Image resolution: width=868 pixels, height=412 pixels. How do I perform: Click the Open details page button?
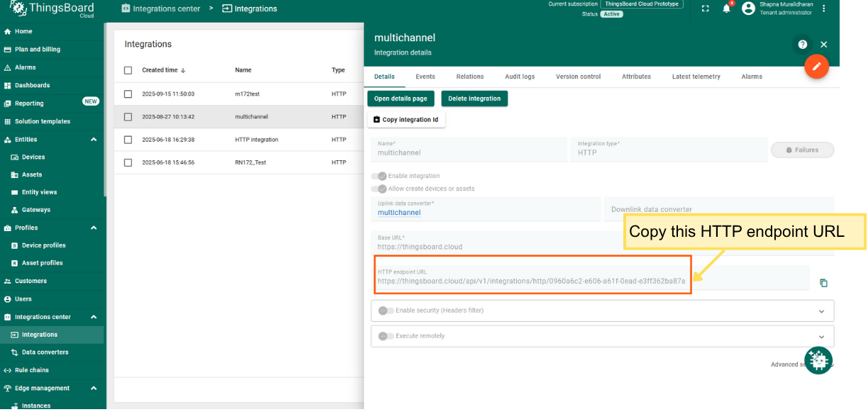[x=401, y=99]
